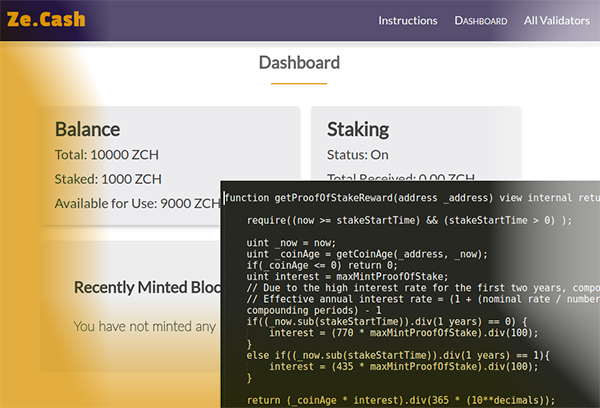600x408 pixels.
Task: Open the All Validators nav link
Action: 557,20
